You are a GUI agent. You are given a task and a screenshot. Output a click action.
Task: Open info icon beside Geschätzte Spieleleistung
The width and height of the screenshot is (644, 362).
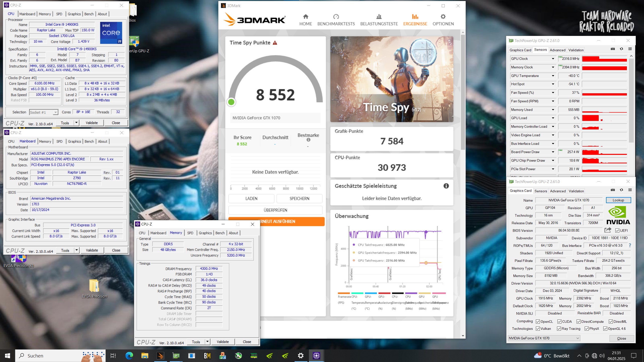(x=446, y=186)
